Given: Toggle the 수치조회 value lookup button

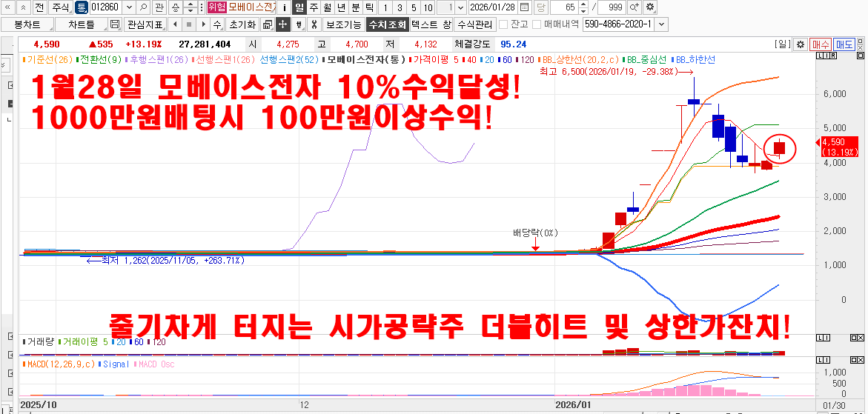Looking at the screenshot, I should [x=387, y=24].
